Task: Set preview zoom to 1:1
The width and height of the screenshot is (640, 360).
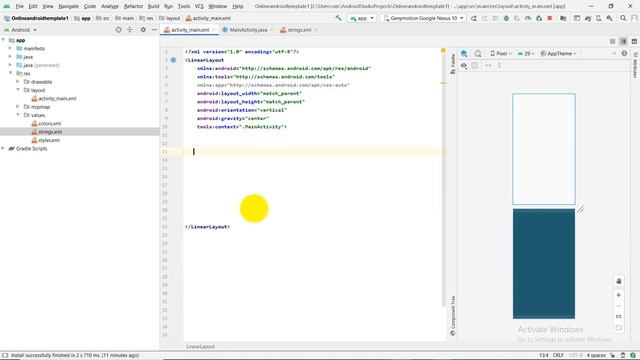Action: click(x=619, y=317)
